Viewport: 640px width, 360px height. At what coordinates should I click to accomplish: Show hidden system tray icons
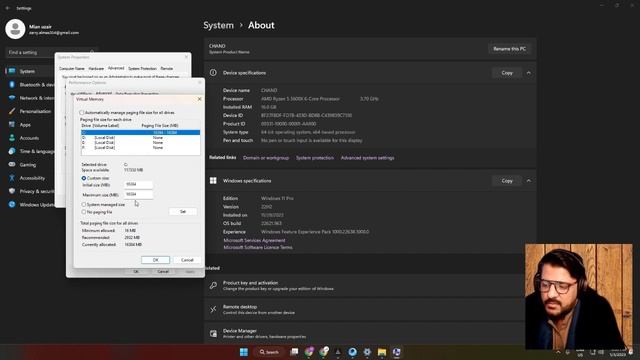558,352
